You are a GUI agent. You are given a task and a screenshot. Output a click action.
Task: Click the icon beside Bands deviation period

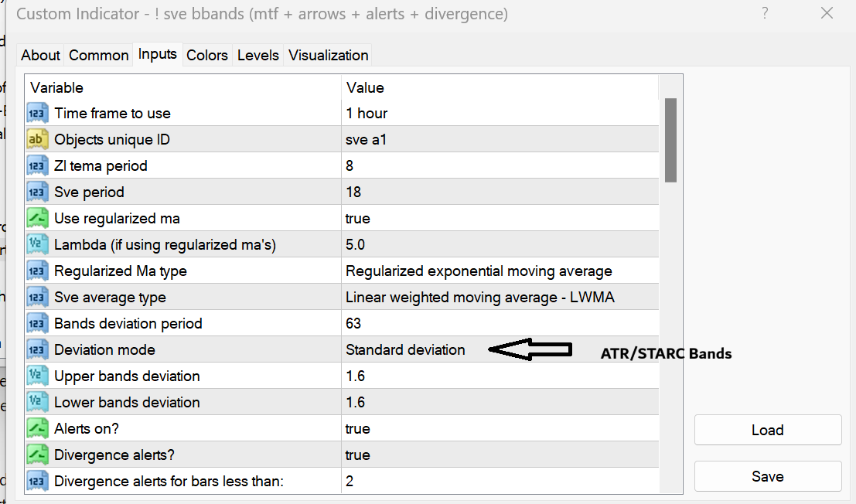[37, 324]
